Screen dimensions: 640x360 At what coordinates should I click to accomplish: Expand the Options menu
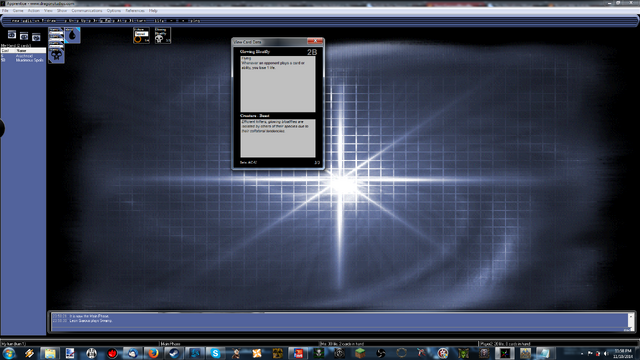pos(114,11)
